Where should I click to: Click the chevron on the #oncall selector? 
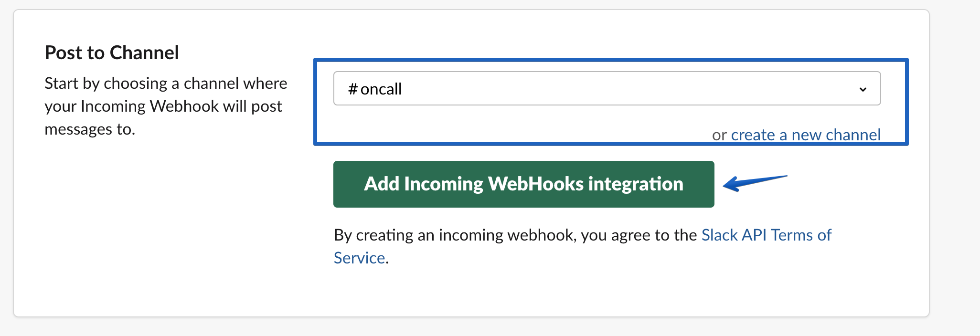click(863, 89)
